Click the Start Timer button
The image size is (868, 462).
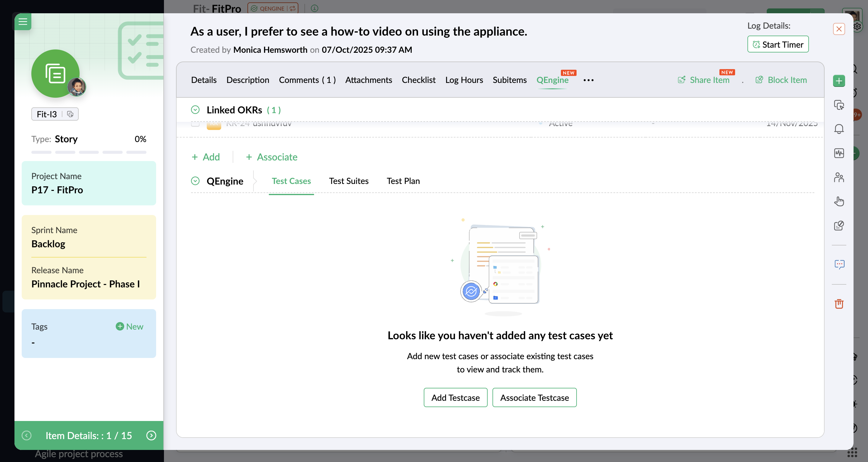(778, 45)
